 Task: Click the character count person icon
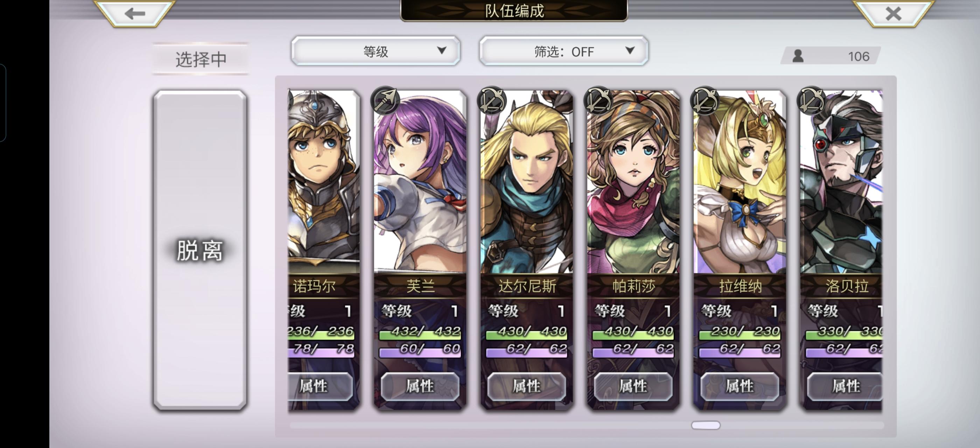pos(798,56)
